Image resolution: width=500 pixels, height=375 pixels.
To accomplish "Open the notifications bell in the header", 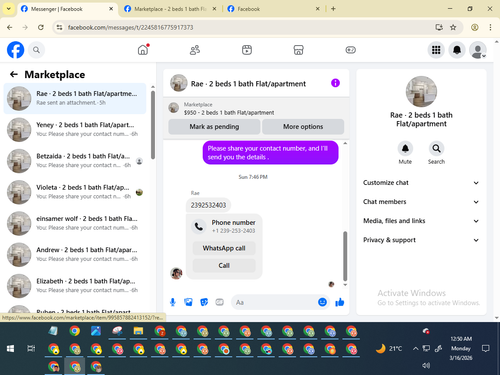I will (457, 50).
